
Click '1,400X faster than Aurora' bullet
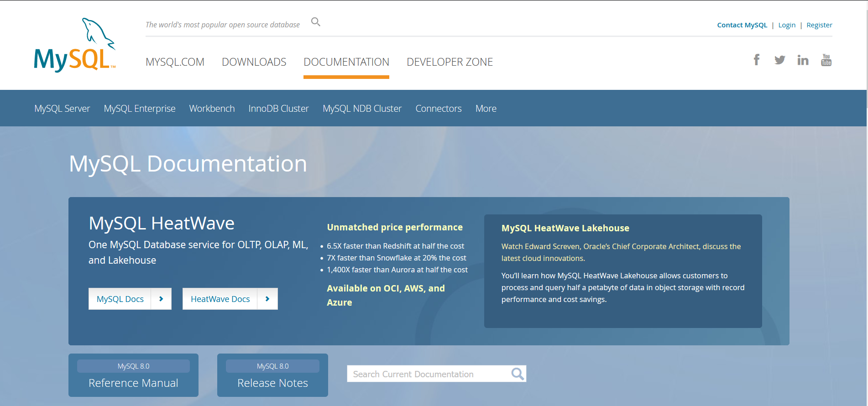click(x=397, y=270)
